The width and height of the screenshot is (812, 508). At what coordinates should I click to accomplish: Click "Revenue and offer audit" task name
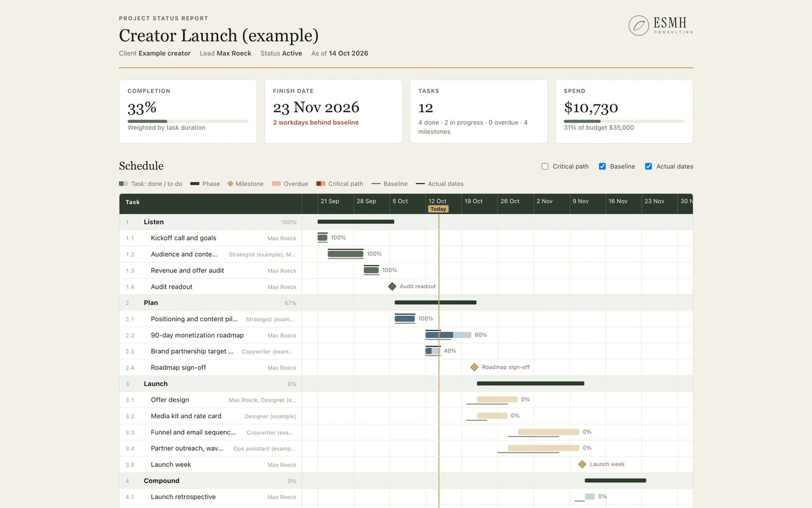click(187, 270)
